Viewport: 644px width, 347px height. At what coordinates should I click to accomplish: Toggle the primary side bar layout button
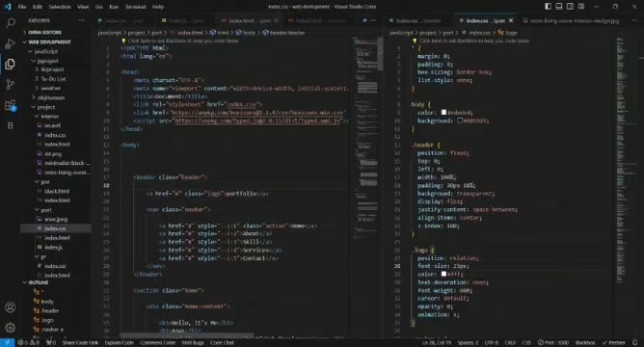(548, 7)
